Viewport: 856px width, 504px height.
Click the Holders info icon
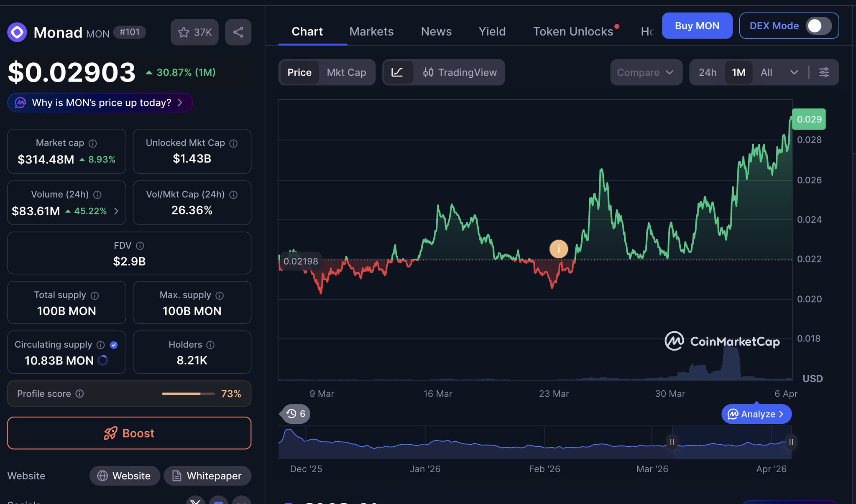210,345
